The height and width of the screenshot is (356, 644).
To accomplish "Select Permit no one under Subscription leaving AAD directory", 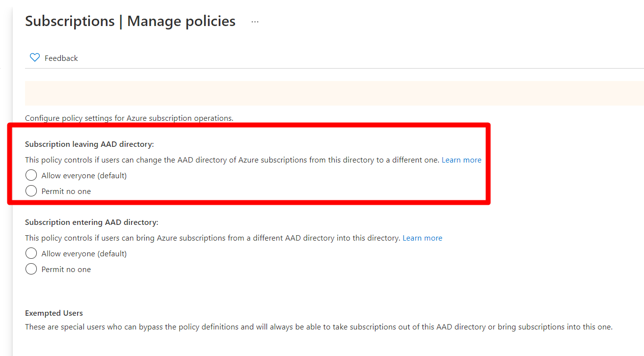I will 31,191.
